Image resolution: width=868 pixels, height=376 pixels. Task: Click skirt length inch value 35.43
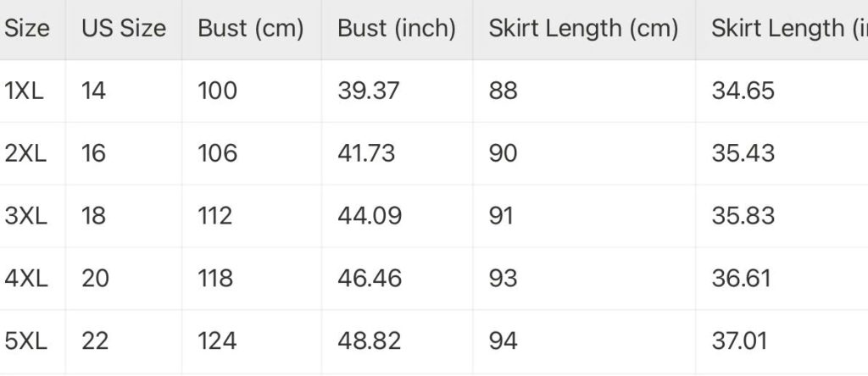pos(743,153)
